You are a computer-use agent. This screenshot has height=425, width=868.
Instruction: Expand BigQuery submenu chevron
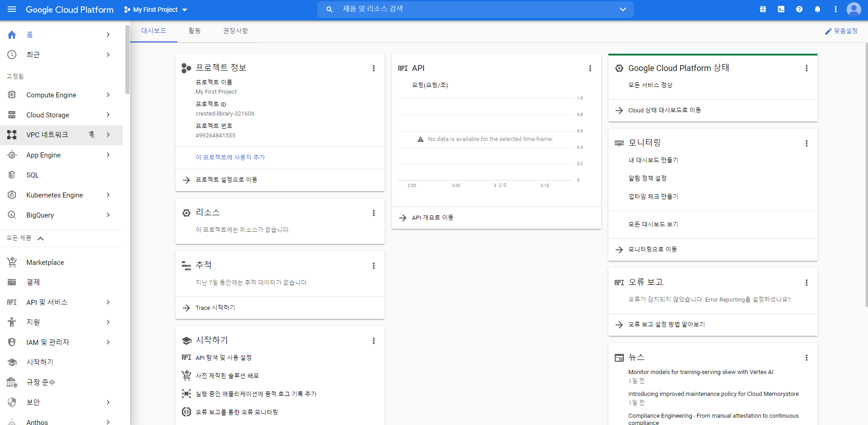[108, 215]
